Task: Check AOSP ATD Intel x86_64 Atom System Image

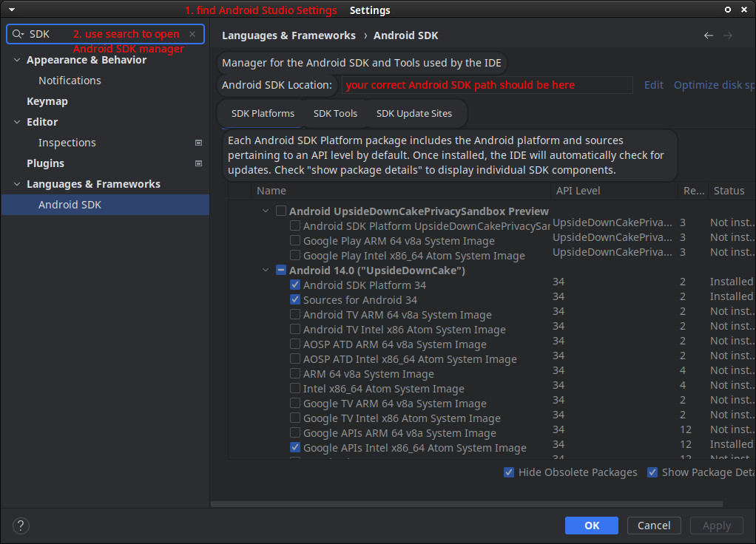Action: (295, 359)
